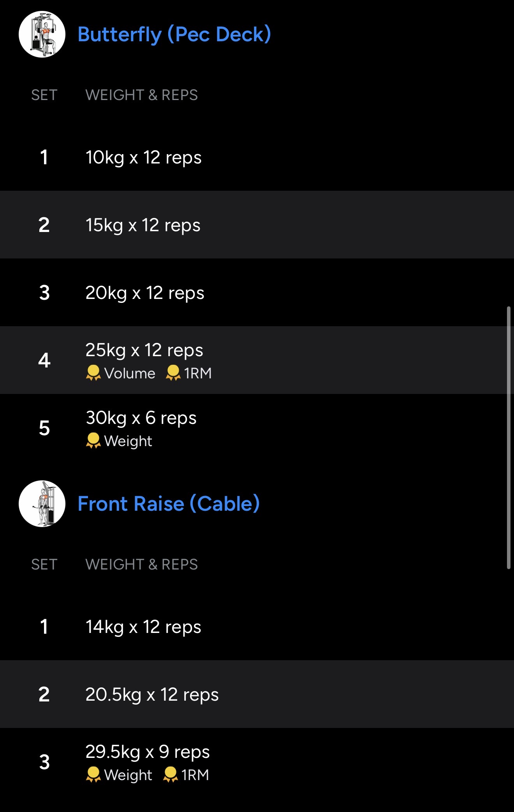Select the 10kg x 12 reps set

[x=143, y=157]
